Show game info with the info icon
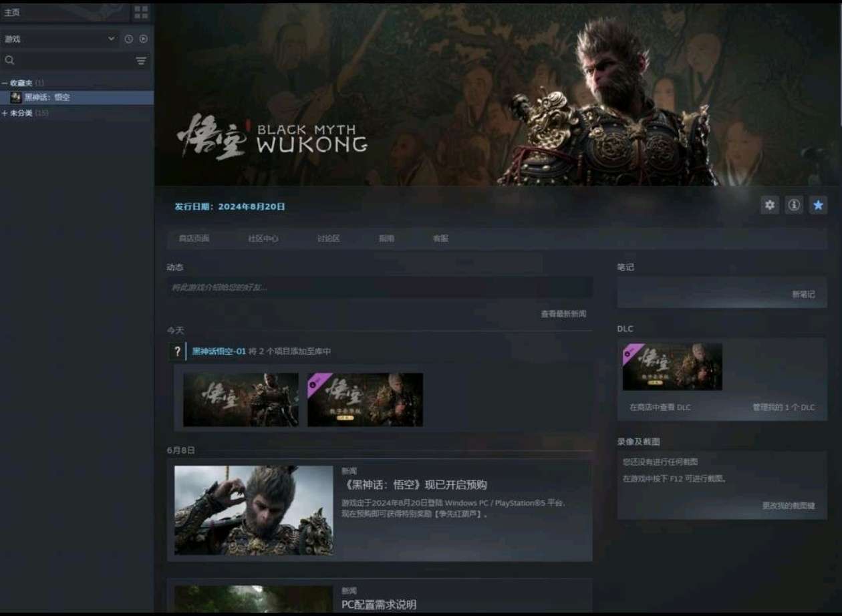 [x=794, y=205]
